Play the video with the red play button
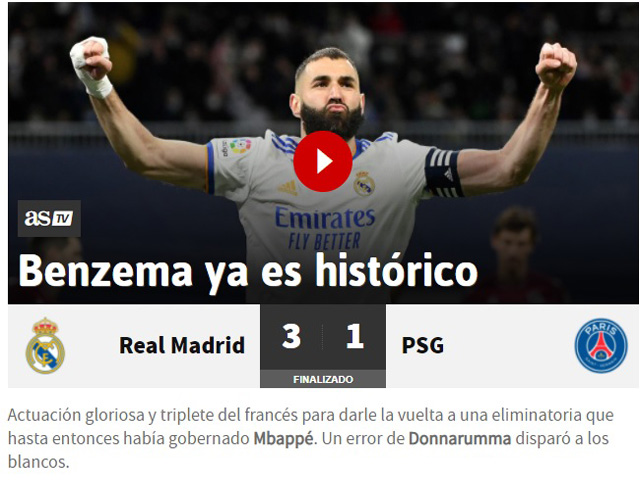Screen dimensions: 640x480 pyautogui.click(x=323, y=162)
